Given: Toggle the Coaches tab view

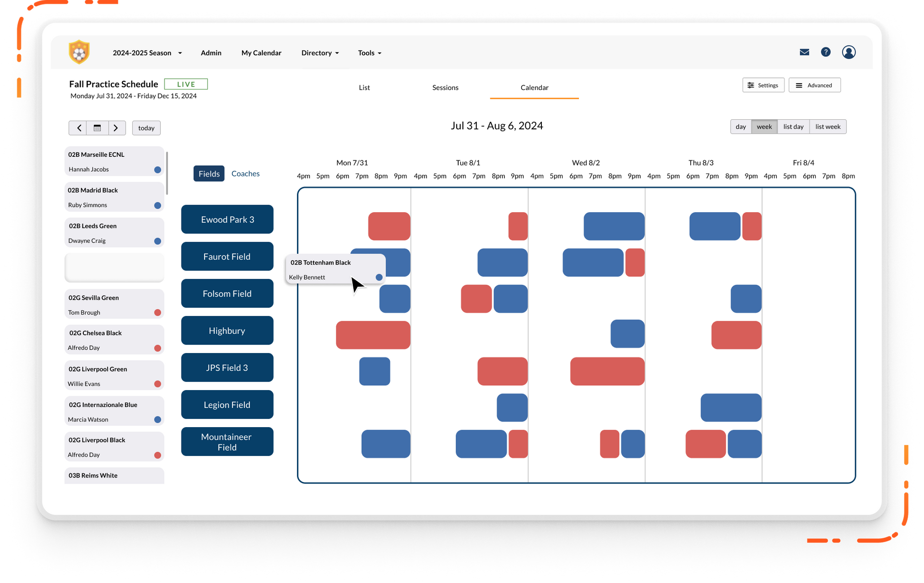Looking at the screenshot, I should point(244,173).
